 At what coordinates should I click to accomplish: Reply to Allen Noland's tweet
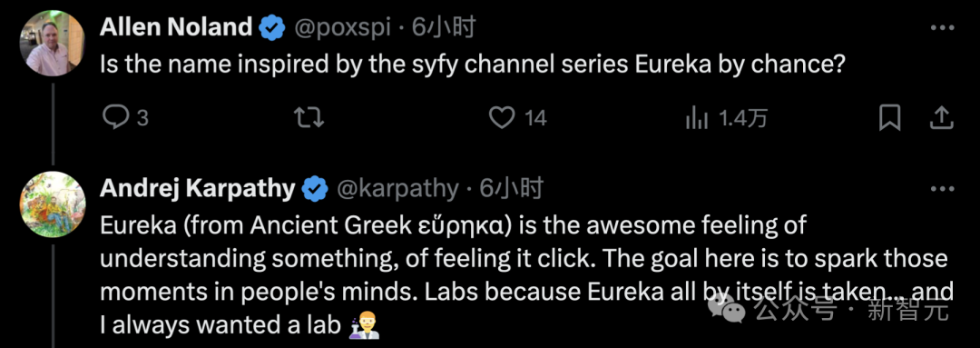tap(125, 118)
